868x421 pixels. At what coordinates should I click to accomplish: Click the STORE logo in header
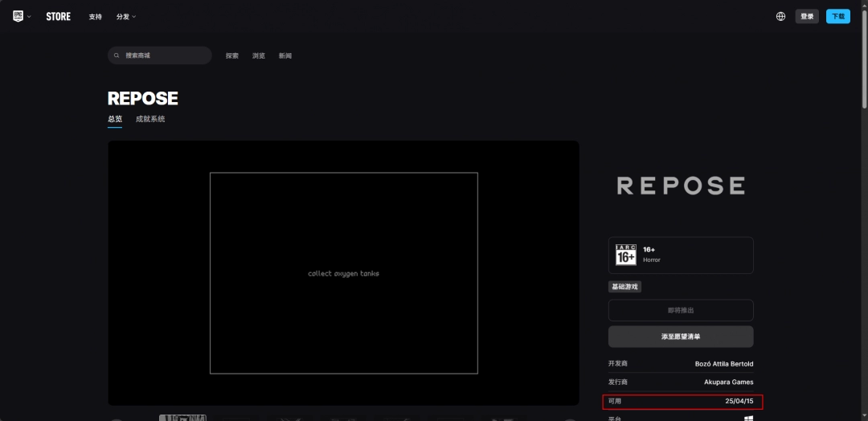click(x=58, y=16)
